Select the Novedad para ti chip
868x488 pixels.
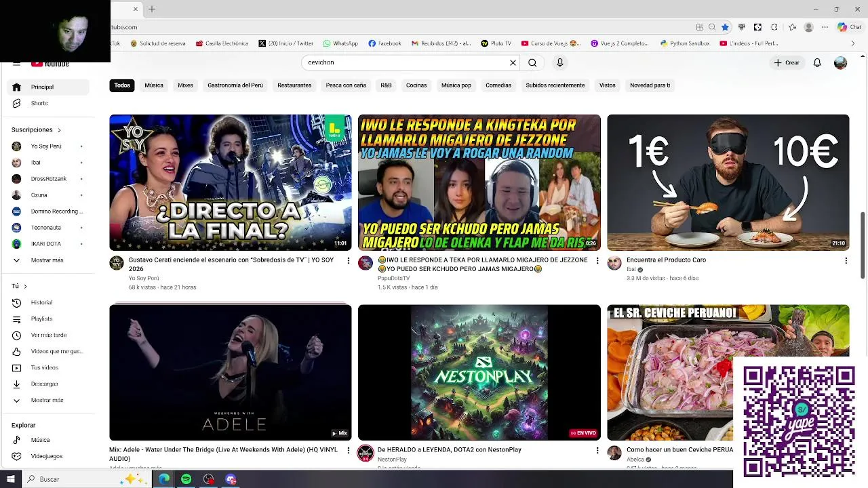(x=650, y=85)
